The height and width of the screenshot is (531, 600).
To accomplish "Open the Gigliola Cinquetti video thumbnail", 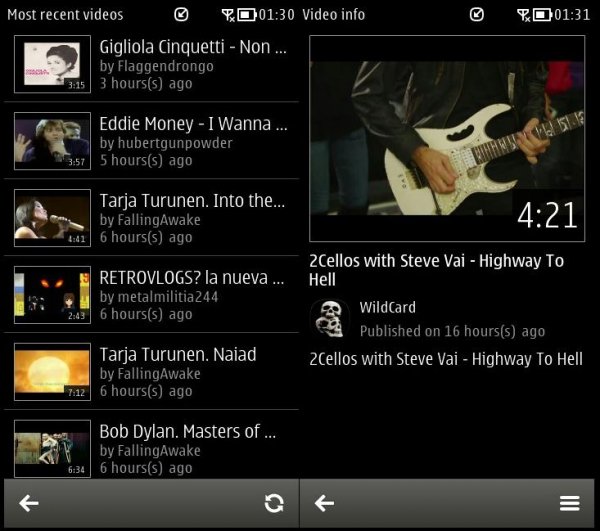I will point(52,64).
